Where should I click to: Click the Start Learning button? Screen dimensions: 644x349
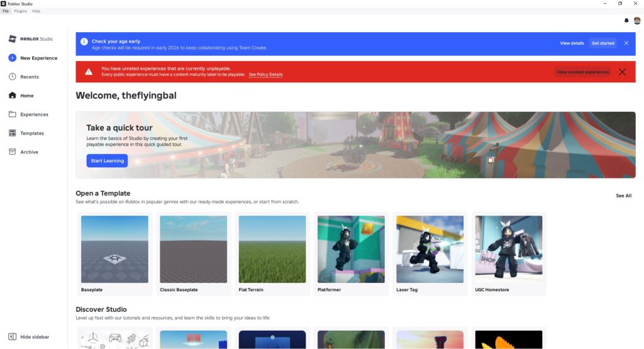107,160
